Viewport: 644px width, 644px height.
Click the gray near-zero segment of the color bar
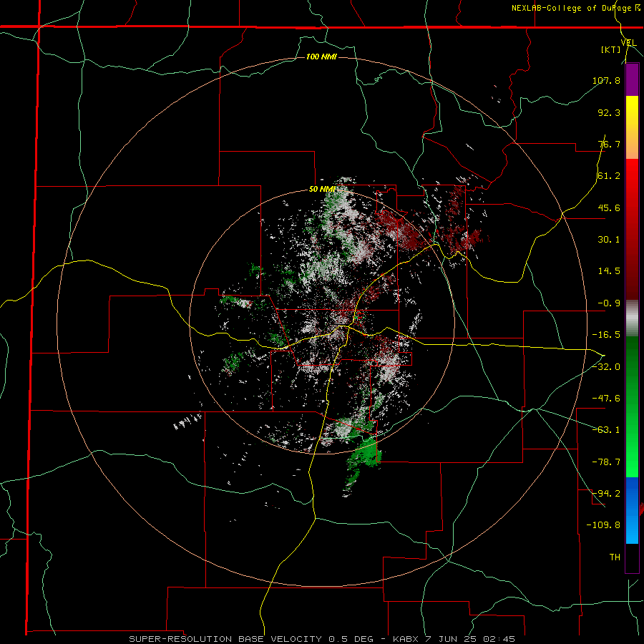click(632, 318)
